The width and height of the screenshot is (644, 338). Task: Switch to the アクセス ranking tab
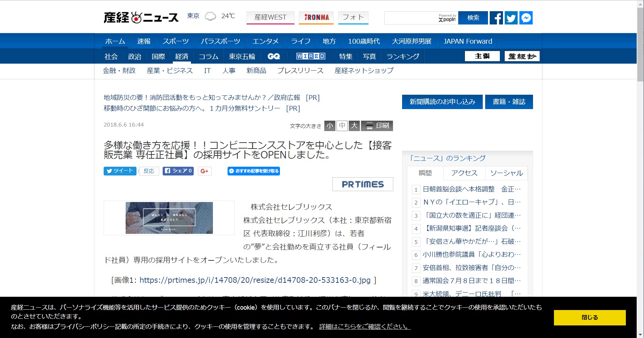click(464, 173)
